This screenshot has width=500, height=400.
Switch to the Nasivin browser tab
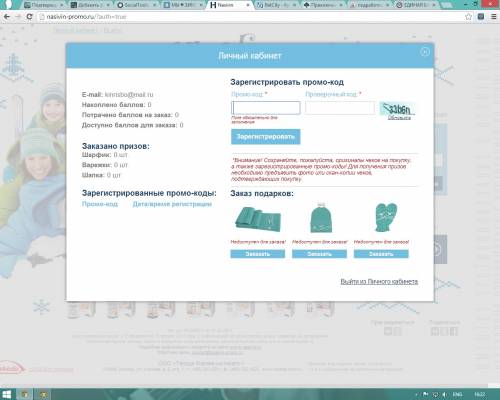[229, 5]
